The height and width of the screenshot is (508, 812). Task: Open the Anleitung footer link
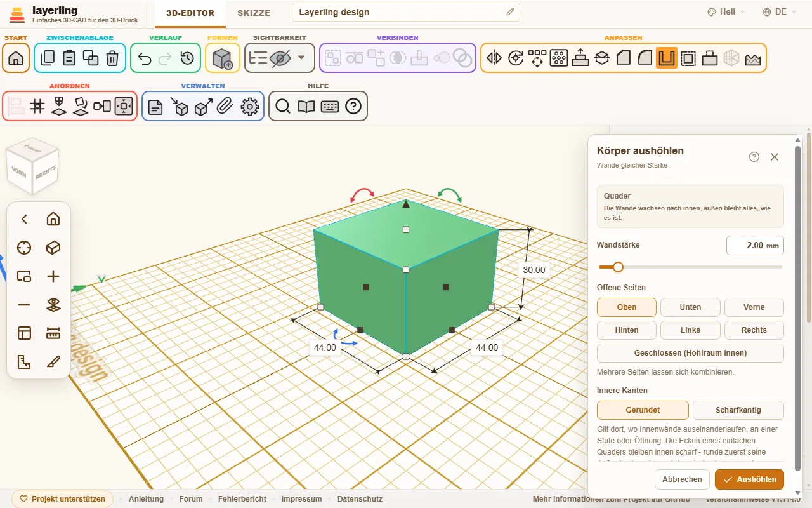(x=146, y=499)
